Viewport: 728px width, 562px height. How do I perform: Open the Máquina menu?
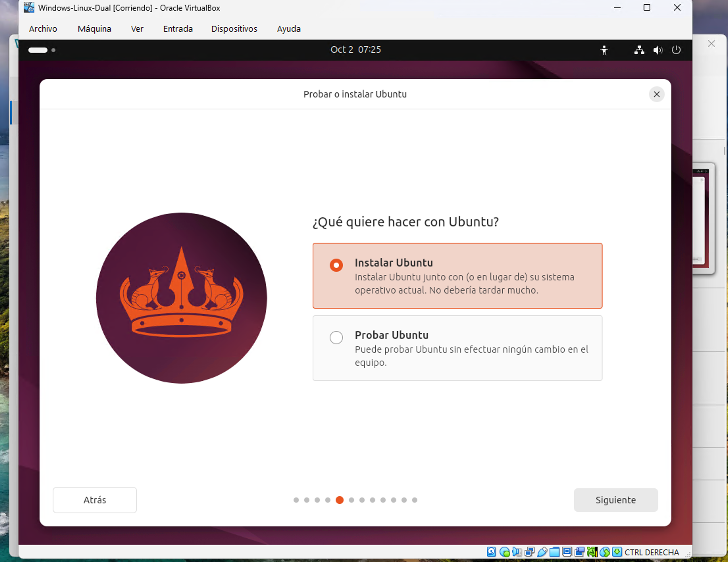(94, 29)
